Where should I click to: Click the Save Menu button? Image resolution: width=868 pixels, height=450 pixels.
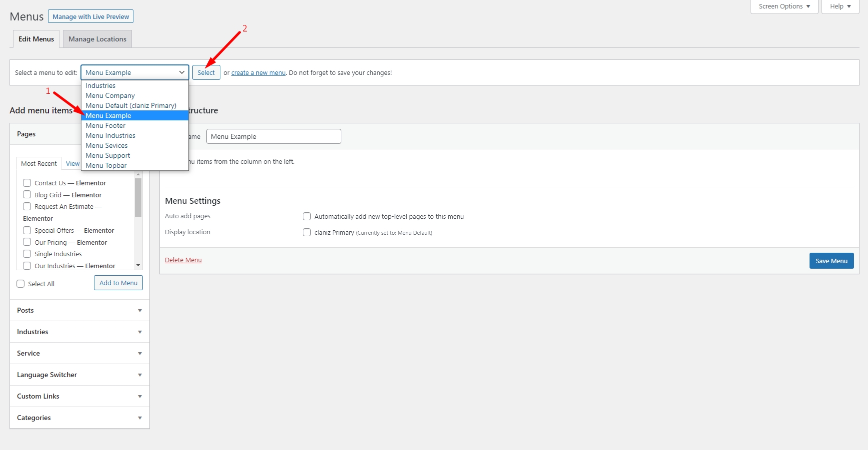tap(831, 261)
